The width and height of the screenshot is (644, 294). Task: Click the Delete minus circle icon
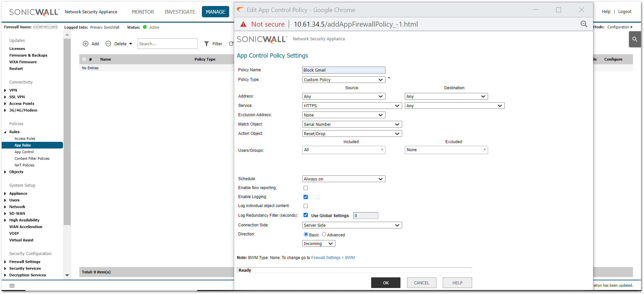tap(108, 44)
